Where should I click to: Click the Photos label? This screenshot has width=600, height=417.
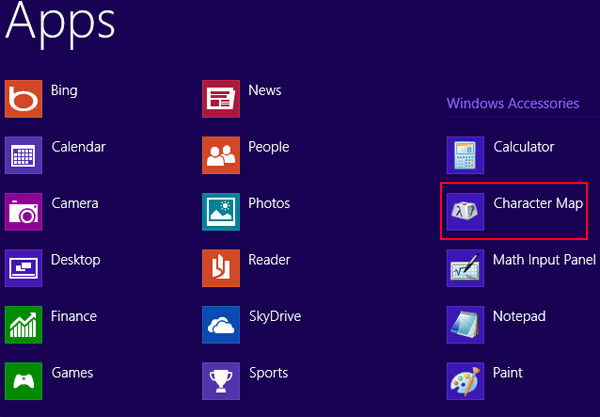(x=269, y=203)
